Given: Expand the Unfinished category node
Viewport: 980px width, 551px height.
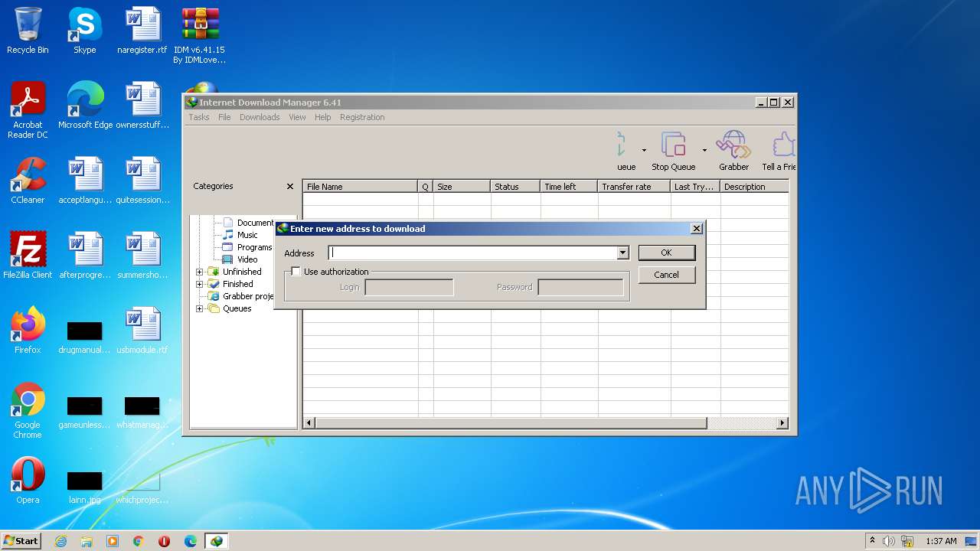Looking at the screenshot, I should [200, 272].
